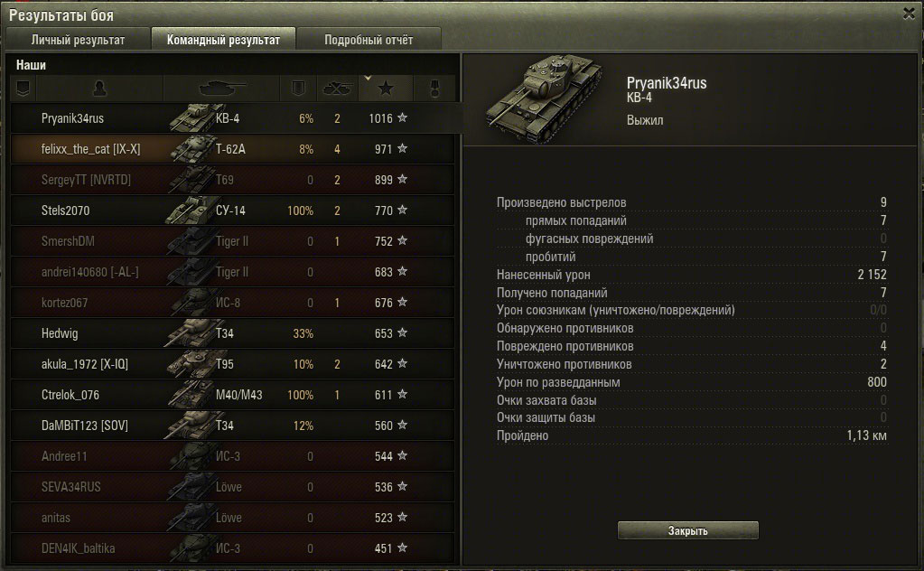Sort by platoon shield column icon

pyautogui.click(x=23, y=89)
